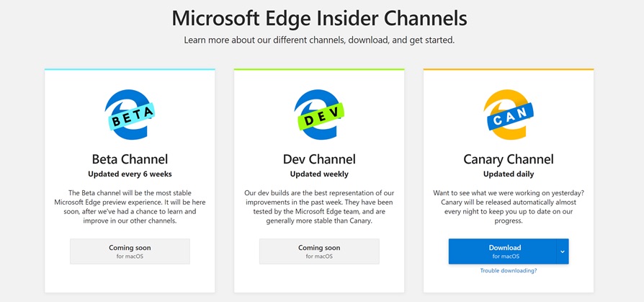644x302 pixels.
Task: Click the Canary channel Edge logo
Action: [509, 113]
